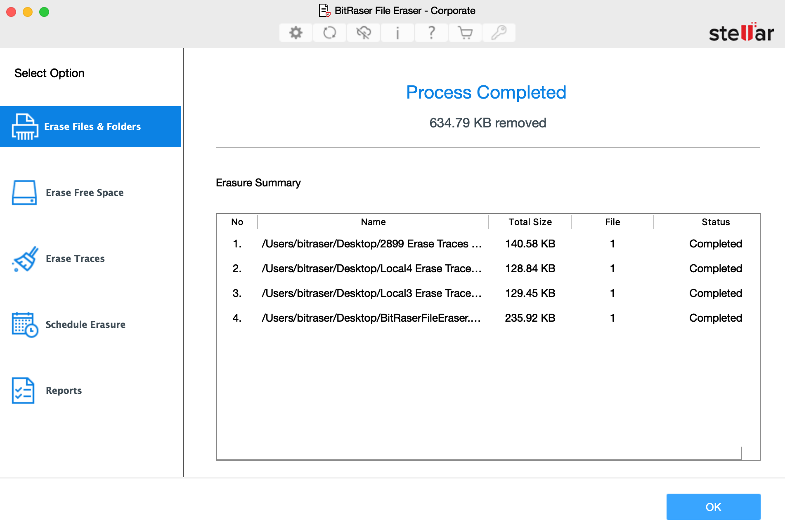This screenshot has height=532, width=785.
Task: Click the BitRaser document icon in title bar
Action: coord(324,10)
